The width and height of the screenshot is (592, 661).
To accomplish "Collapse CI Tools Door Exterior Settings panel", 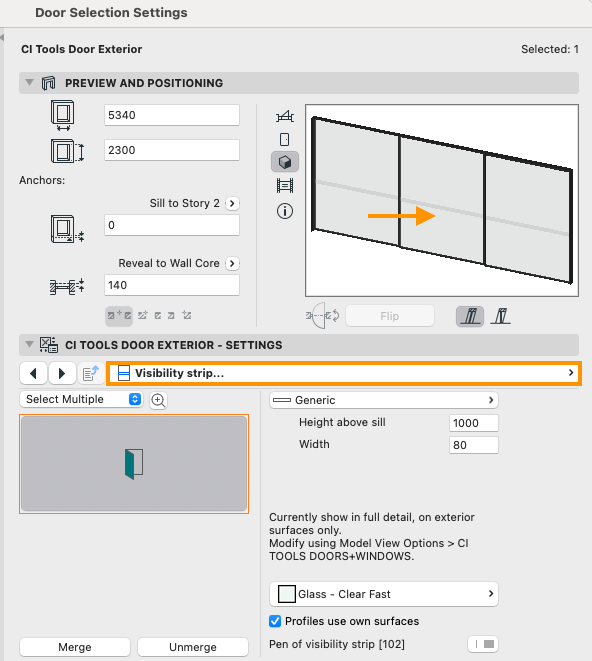I will pos(29,344).
